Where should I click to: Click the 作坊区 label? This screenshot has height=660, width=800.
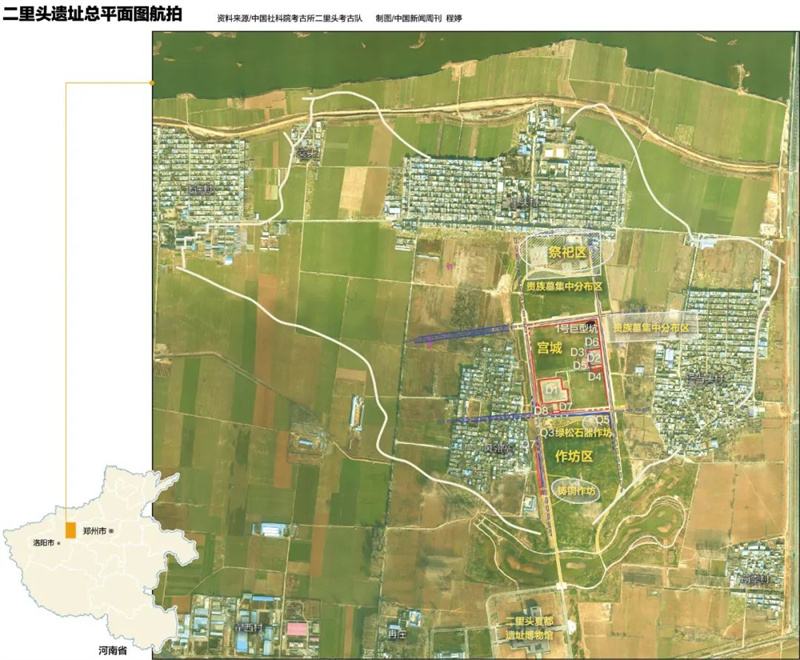click(574, 456)
